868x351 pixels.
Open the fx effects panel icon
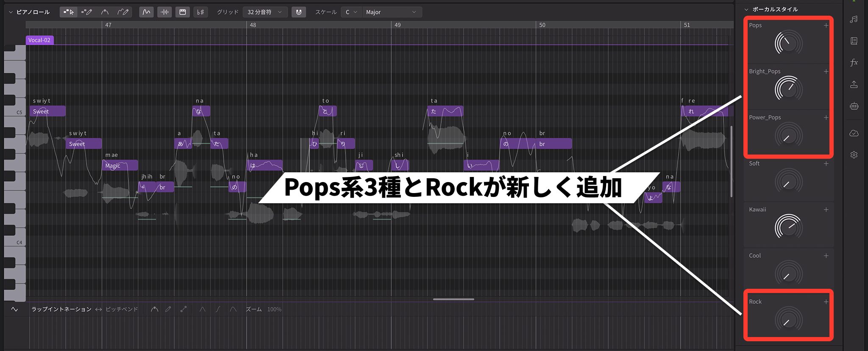click(854, 63)
